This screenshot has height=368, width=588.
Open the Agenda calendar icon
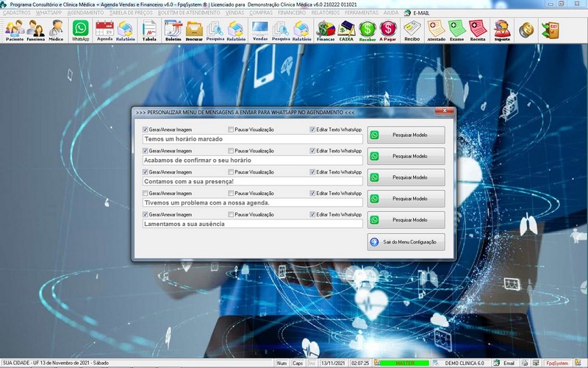[x=104, y=29]
